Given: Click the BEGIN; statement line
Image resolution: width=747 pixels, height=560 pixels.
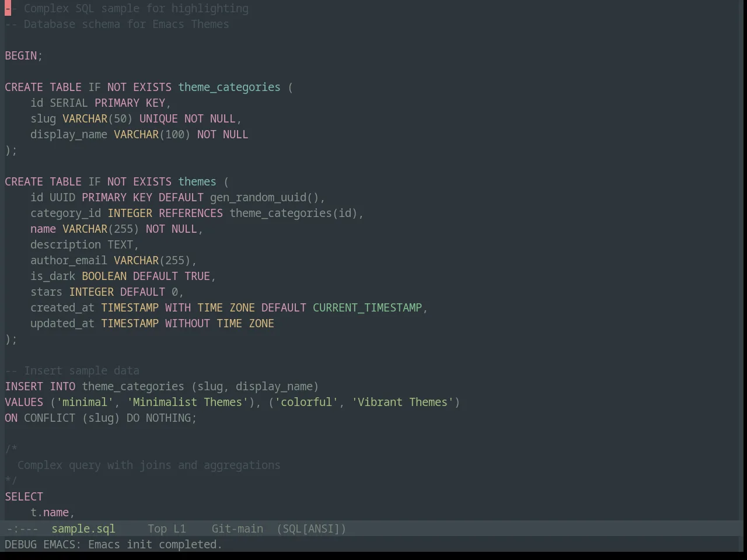Looking at the screenshot, I should pos(24,55).
